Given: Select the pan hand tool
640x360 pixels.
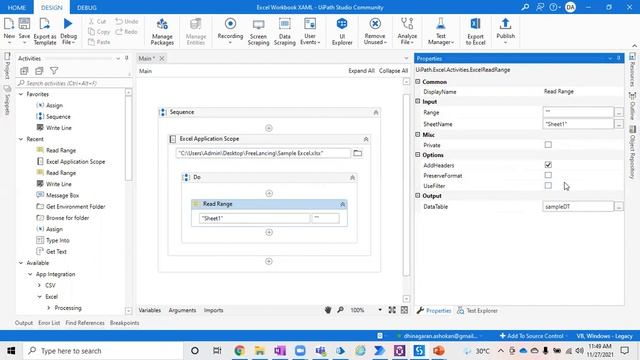Looking at the screenshot, I should pyautogui.click(x=328, y=310).
